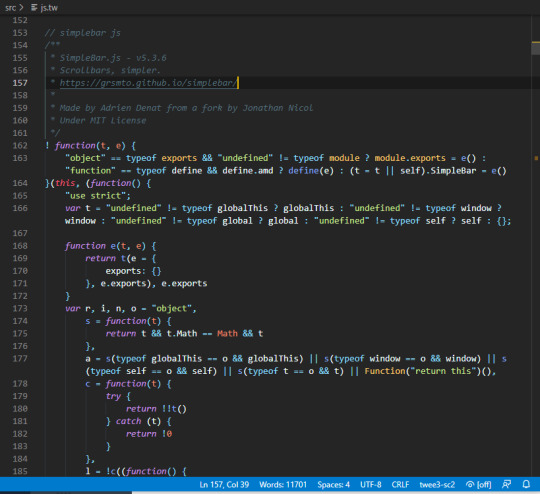Click the text 'SimpleBar.js - v5.3.6'

coord(113,58)
